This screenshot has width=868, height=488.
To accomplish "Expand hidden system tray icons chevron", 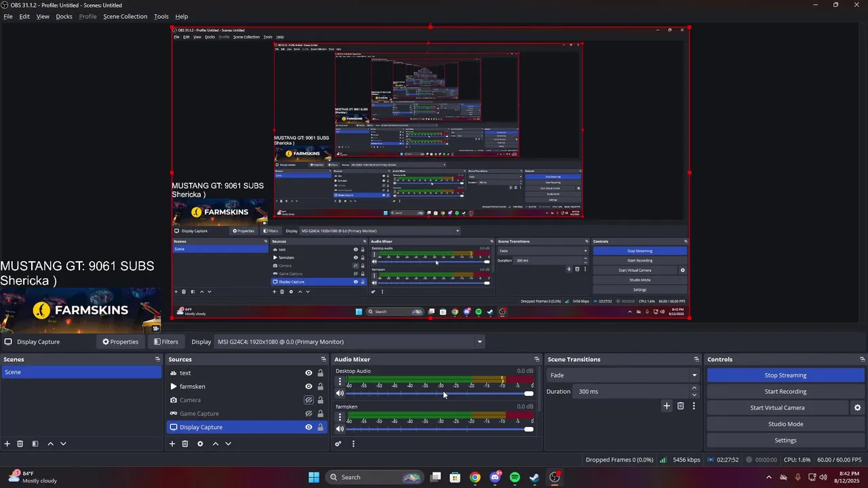I will pyautogui.click(x=768, y=477).
